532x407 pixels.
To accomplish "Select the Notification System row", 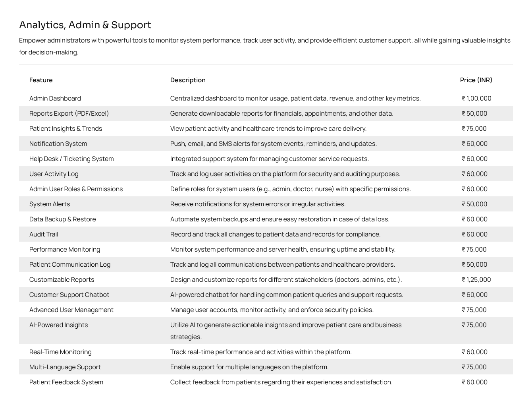I will (266, 143).
